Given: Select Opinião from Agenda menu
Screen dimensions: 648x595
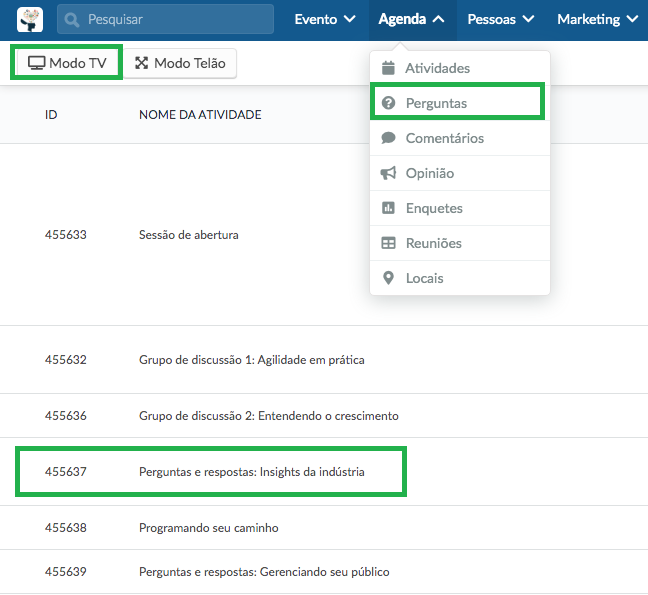Looking at the screenshot, I should [460, 173].
